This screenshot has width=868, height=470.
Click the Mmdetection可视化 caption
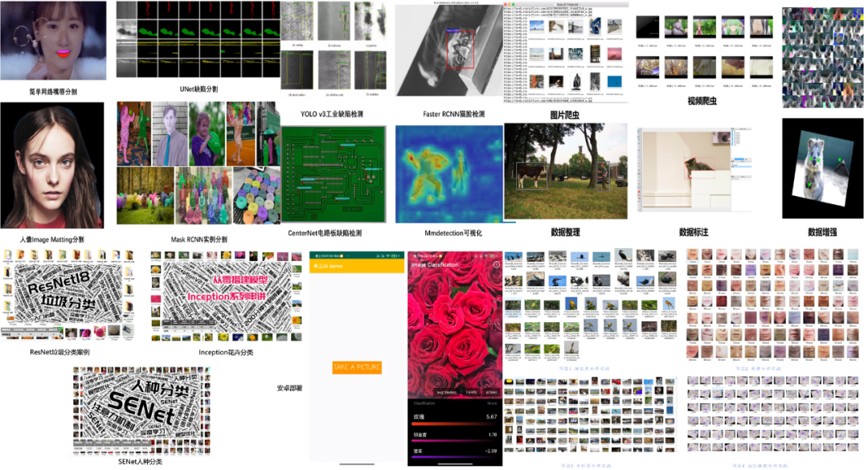[453, 233]
